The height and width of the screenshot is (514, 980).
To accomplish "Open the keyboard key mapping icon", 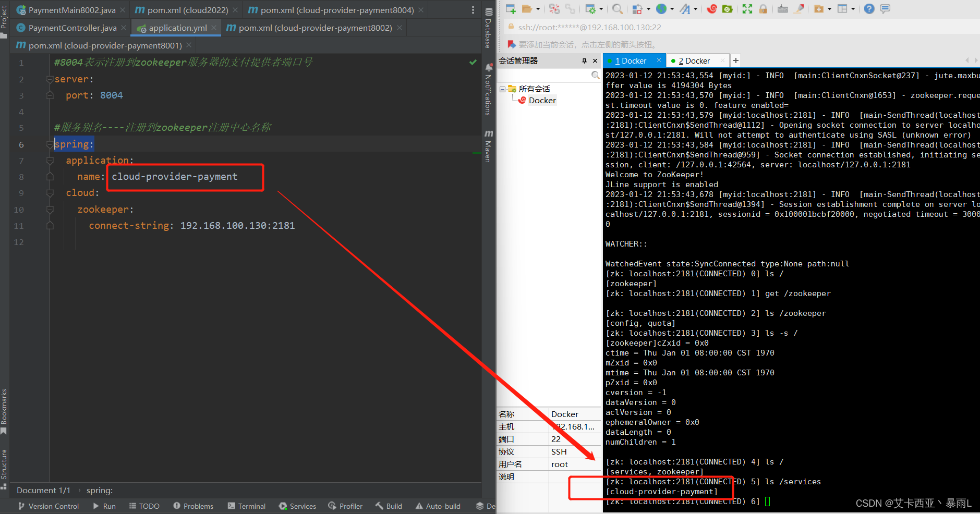I will coord(783,9).
